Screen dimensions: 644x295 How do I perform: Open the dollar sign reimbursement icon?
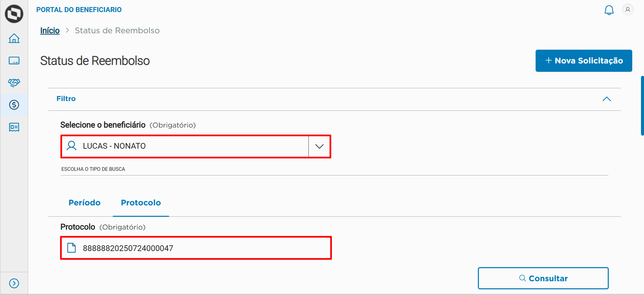(x=14, y=105)
